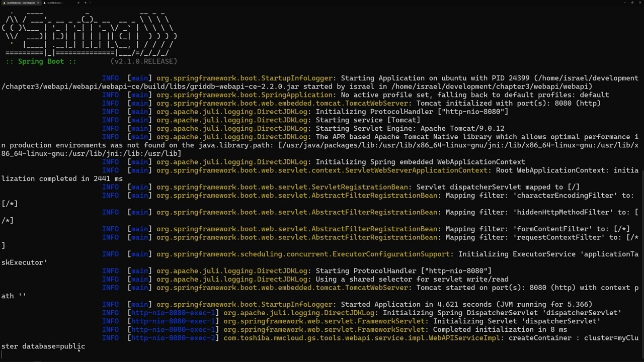Click 'Starting ProtocolHandler ["http-nio-8080"]' message
Image resolution: width=644 pixels, height=362 pixels.
click(x=404, y=271)
